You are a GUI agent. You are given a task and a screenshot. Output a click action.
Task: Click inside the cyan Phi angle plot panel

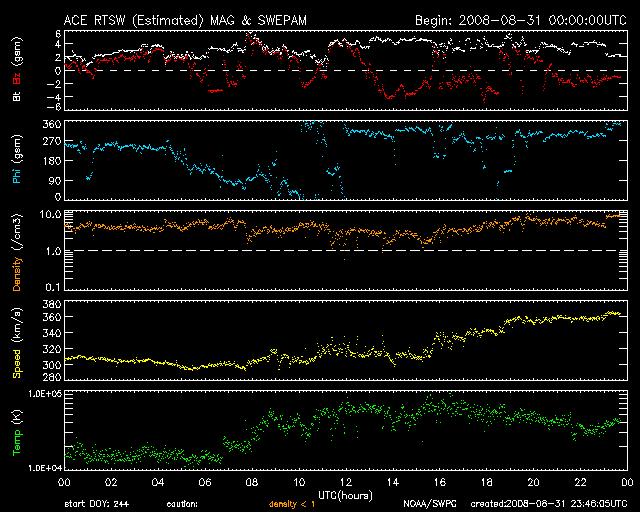tap(346, 160)
